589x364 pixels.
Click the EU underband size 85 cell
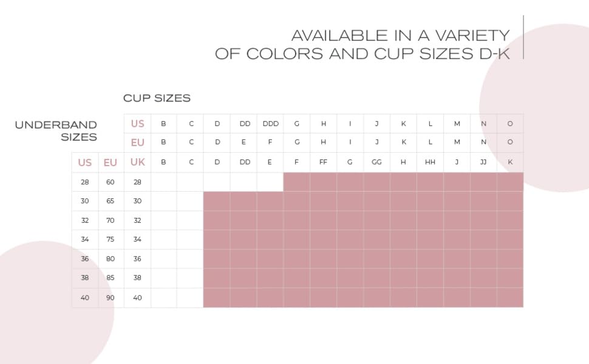[110, 278]
